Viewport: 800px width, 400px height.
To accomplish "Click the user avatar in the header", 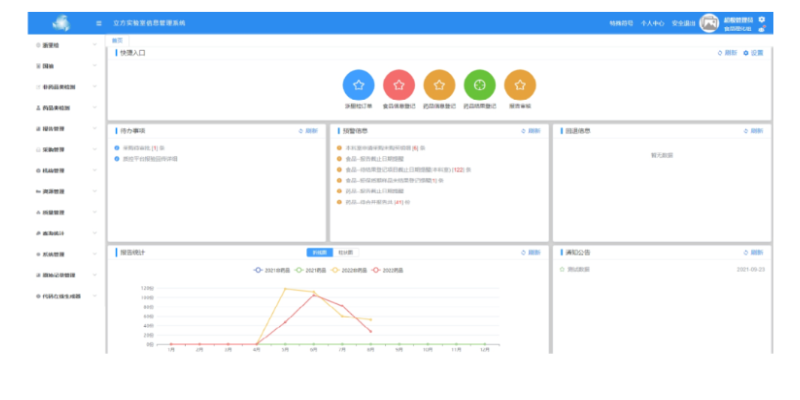I will click(709, 22).
